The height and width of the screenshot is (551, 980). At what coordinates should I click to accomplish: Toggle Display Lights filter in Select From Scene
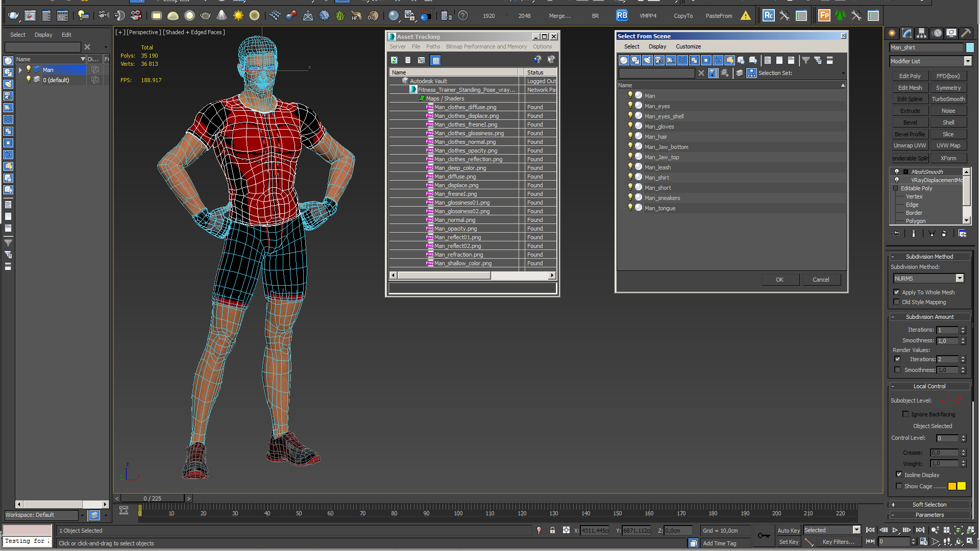647,60
